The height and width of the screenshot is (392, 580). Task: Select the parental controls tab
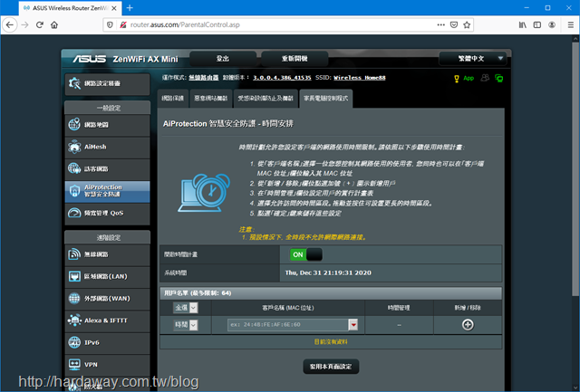(x=326, y=99)
